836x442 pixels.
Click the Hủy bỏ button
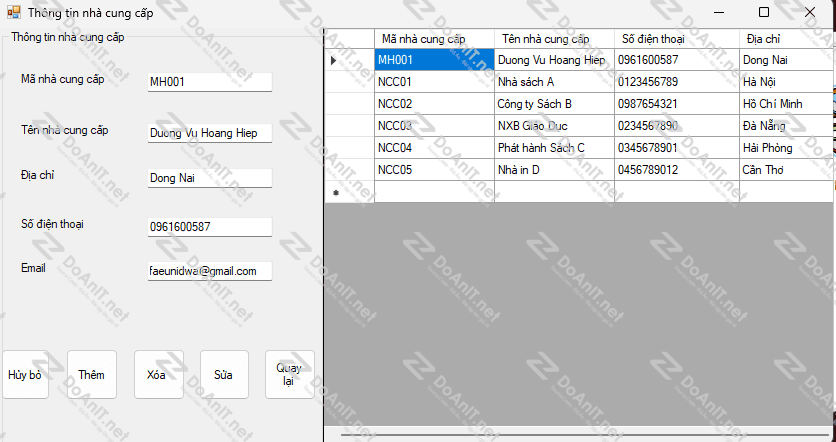pyautogui.click(x=25, y=375)
